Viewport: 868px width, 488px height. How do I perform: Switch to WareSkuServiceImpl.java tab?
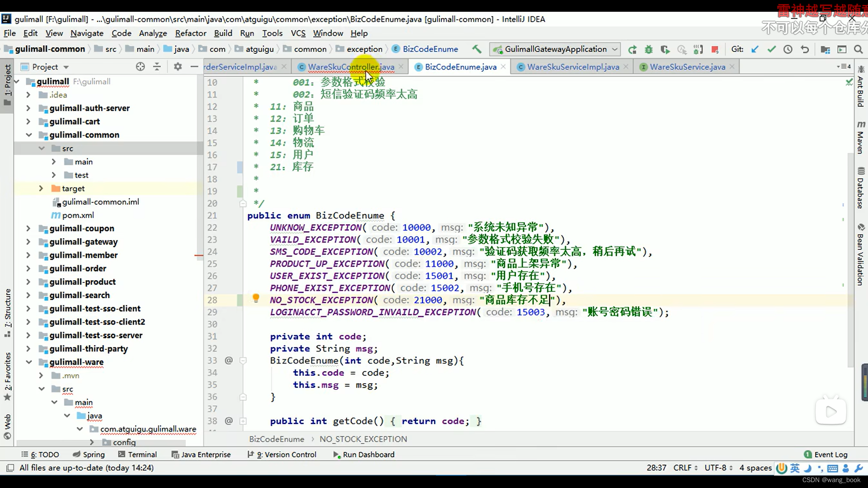[573, 67]
